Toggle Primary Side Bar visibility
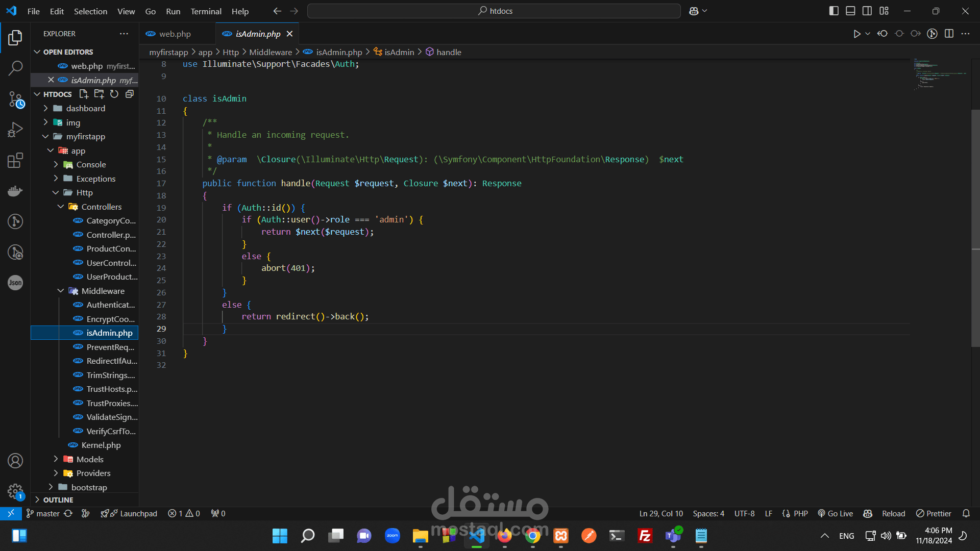The image size is (980, 551). point(834,11)
